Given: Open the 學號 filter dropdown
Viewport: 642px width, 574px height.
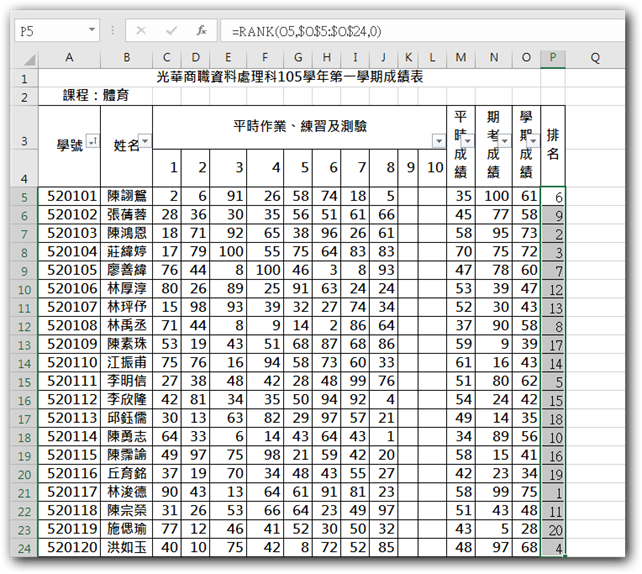Looking at the screenshot, I should point(93,141).
